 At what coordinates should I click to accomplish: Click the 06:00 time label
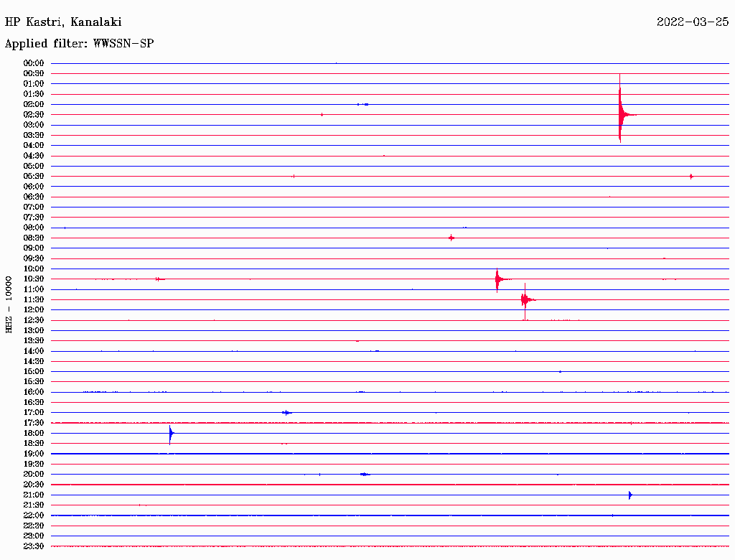[34, 187]
